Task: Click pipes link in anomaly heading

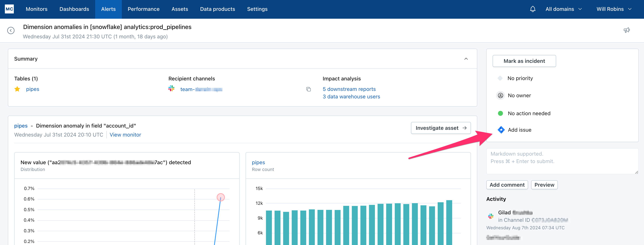Action: [x=21, y=126]
